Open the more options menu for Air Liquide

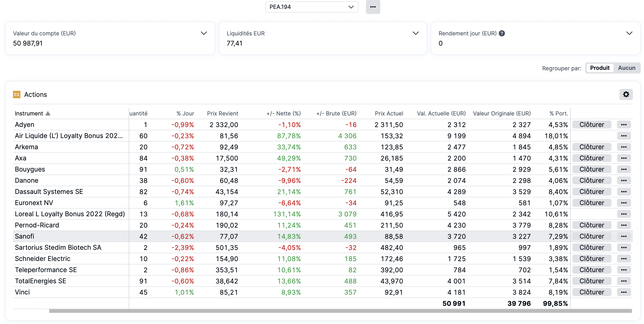(x=624, y=136)
